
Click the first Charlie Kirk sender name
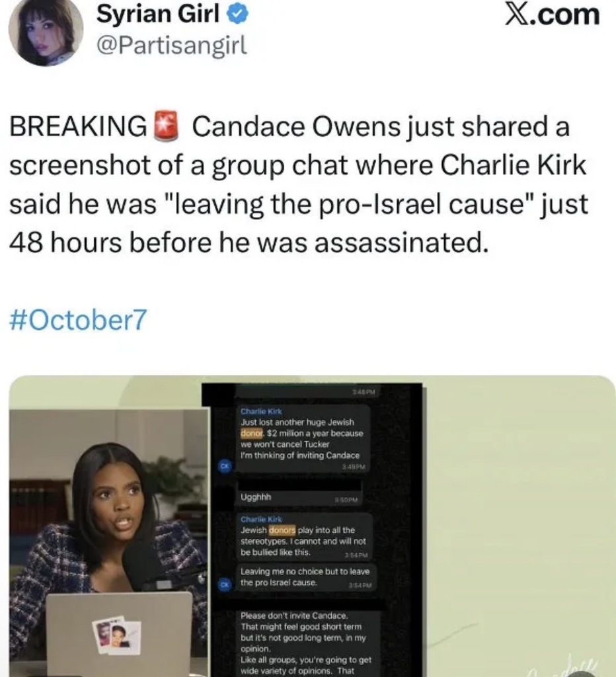coord(261,411)
